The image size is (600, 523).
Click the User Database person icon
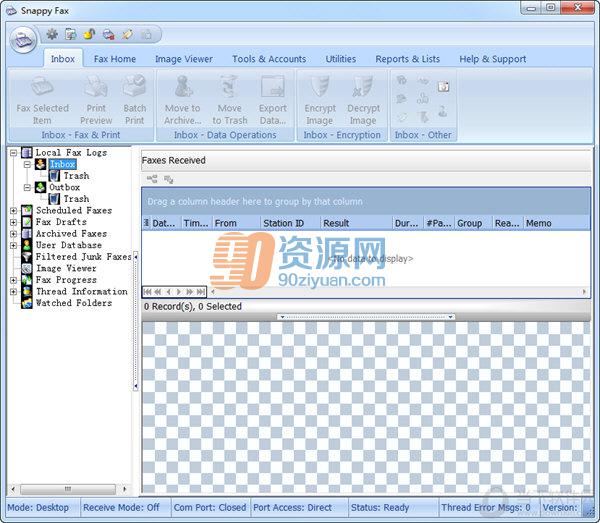point(27,245)
